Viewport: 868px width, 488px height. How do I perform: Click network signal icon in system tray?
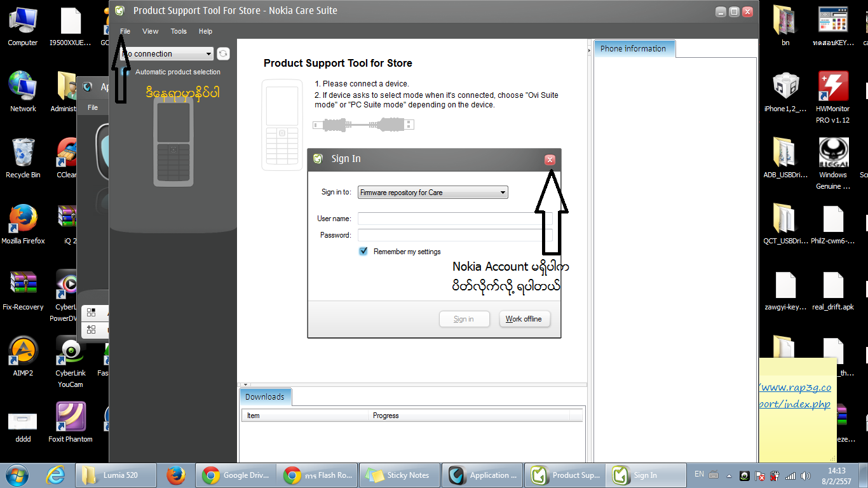(790, 475)
